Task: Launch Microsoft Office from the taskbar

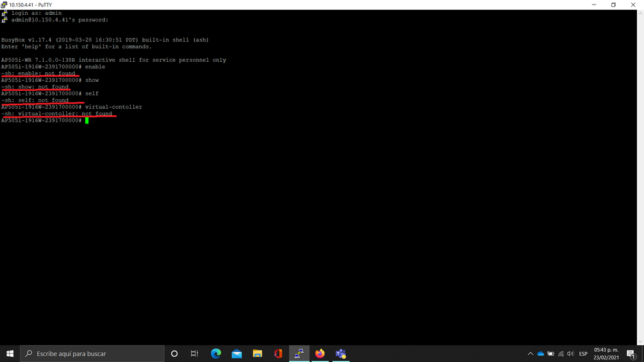Action: tap(278, 354)
